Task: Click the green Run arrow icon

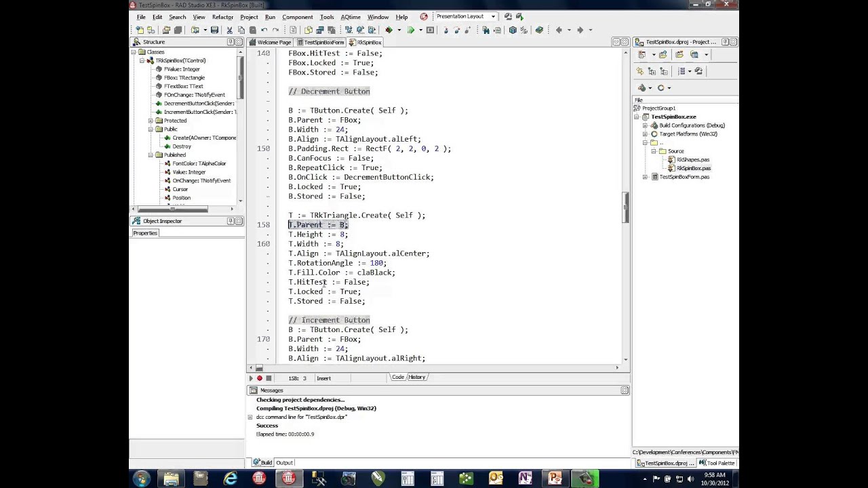Action: 411,30
